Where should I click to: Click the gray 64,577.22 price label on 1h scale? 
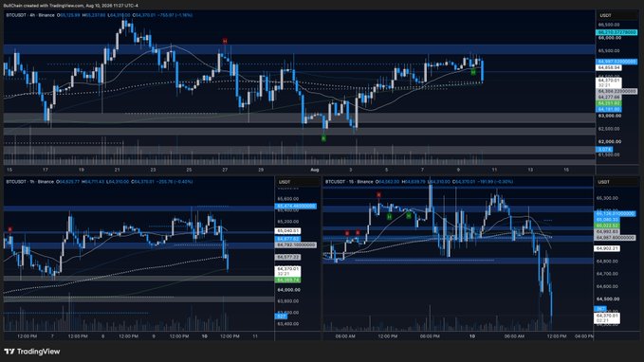point(288,257)
